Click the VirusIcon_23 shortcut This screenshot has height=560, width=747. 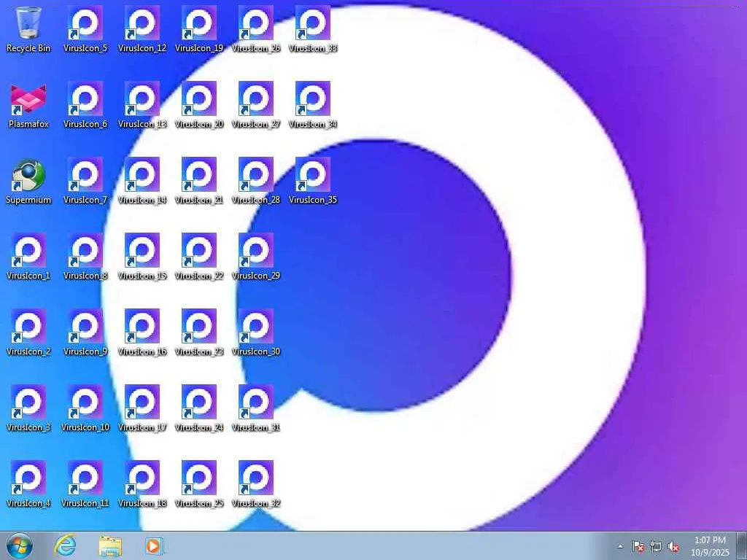(x=199, y=332)
